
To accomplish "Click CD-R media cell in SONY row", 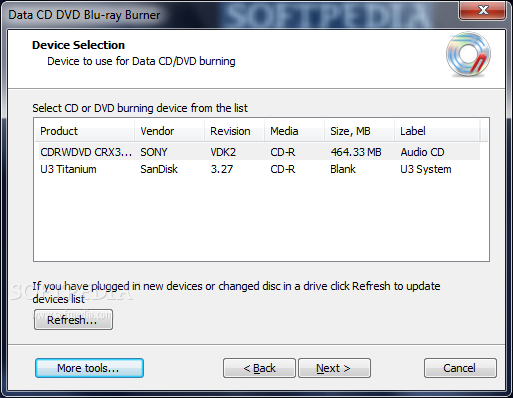I will coord(283,152).
